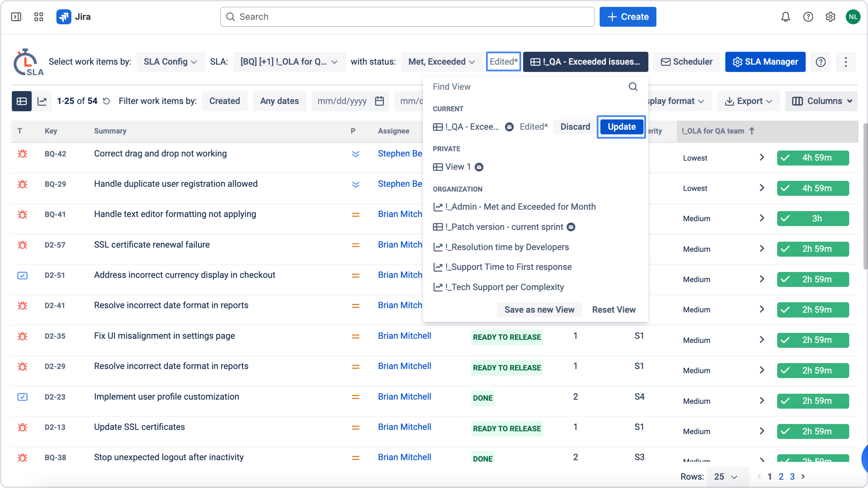Open the start date calendar picker
868x488 pixels.
[379, 101]
